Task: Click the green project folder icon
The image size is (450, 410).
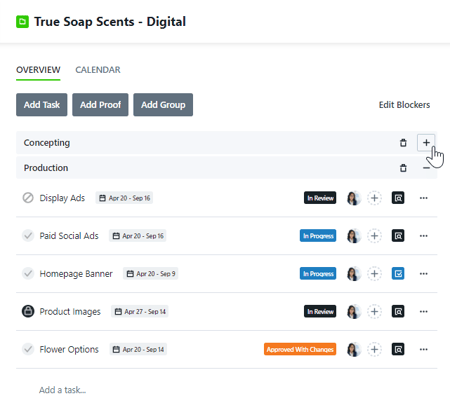Action: click(22, 22)
